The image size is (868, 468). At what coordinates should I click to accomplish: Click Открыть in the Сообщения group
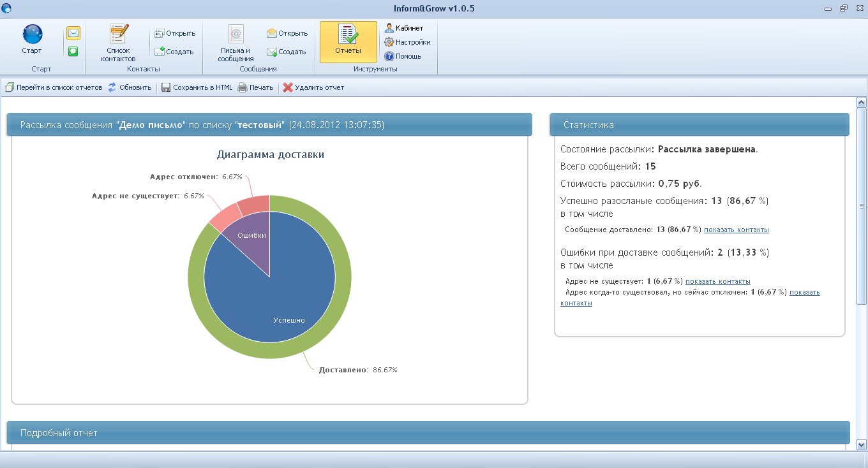[x=287, y=33]
